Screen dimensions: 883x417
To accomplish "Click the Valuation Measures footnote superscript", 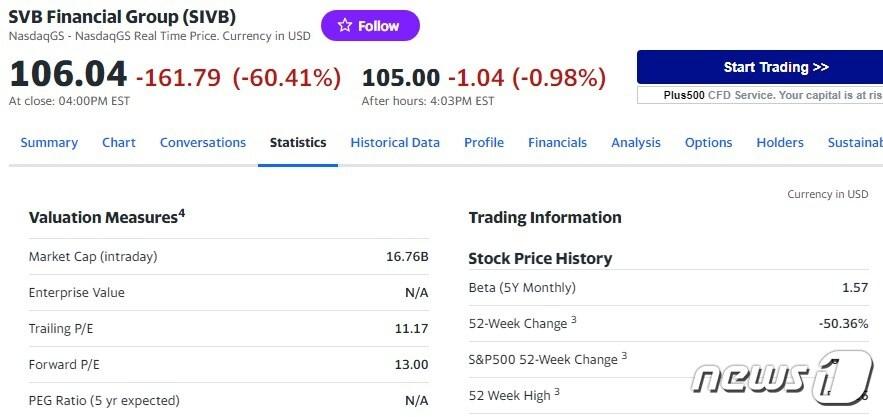I will [x=182, y=213].
